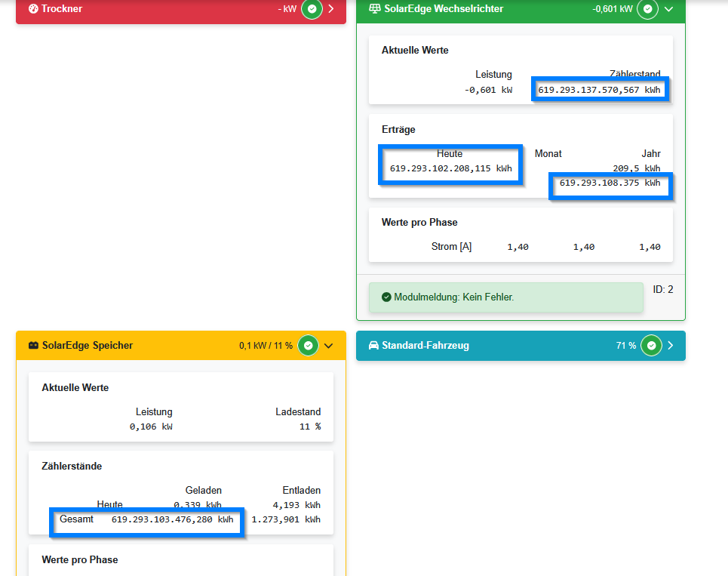Click the Trockner gauge icon

33,9
